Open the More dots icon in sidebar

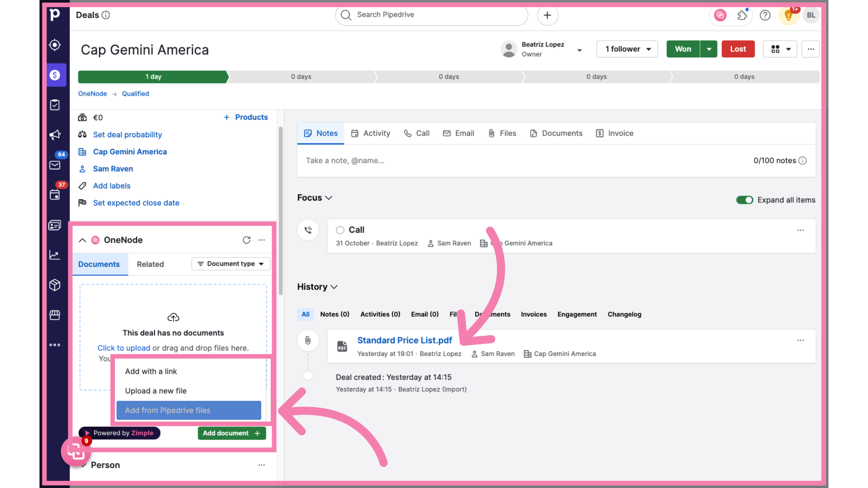(55, 345)
